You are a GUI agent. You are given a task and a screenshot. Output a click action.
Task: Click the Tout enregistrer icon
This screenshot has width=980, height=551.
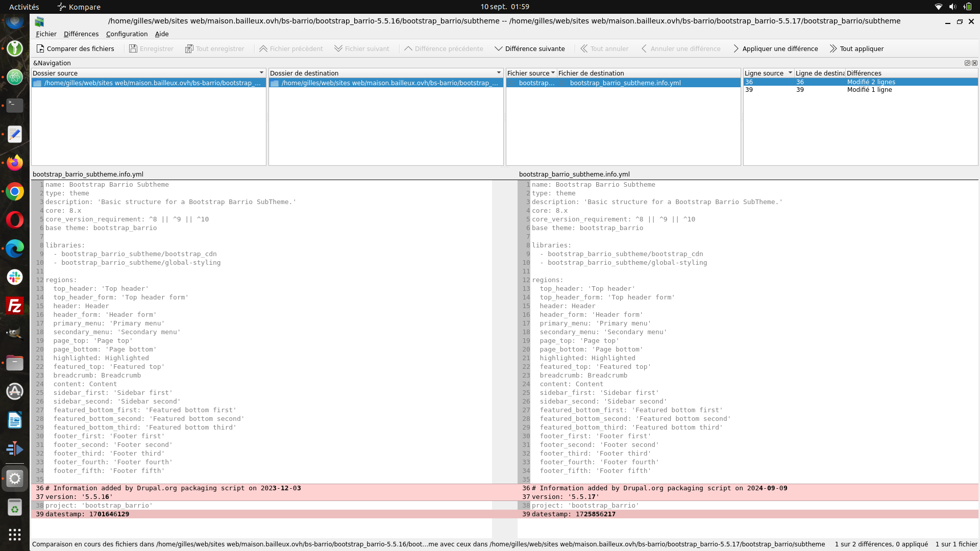pyautogui.click(x=189, y=48)
